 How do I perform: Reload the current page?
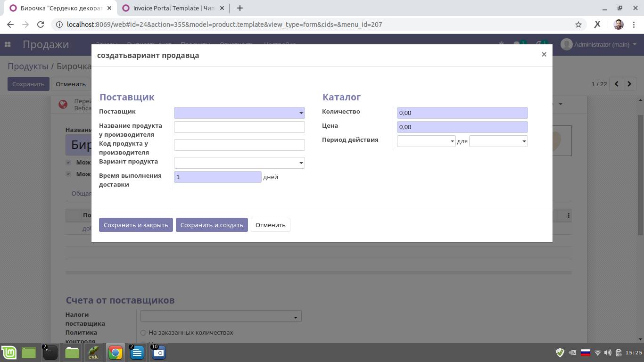(x=41, y=25)
